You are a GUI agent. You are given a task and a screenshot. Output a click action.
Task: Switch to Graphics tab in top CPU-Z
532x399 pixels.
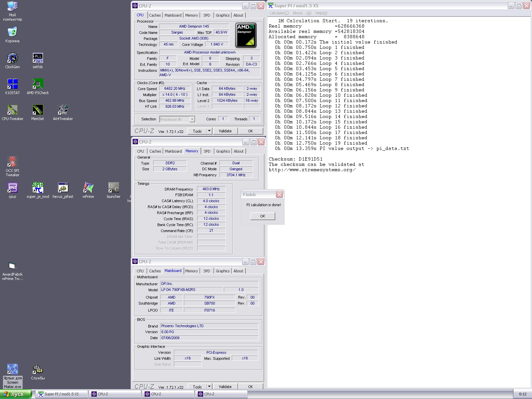pos(222,15)
